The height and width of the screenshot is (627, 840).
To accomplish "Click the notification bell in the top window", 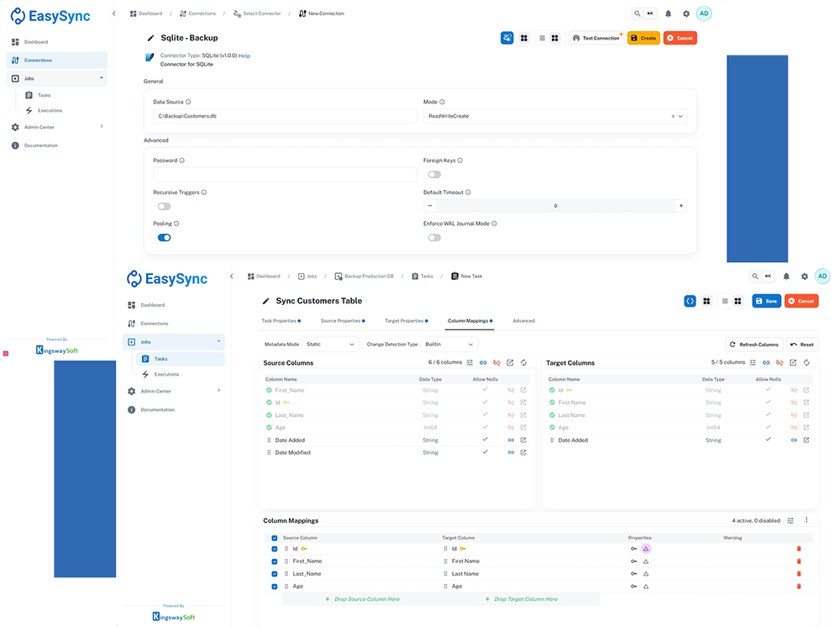I will 668,14.
